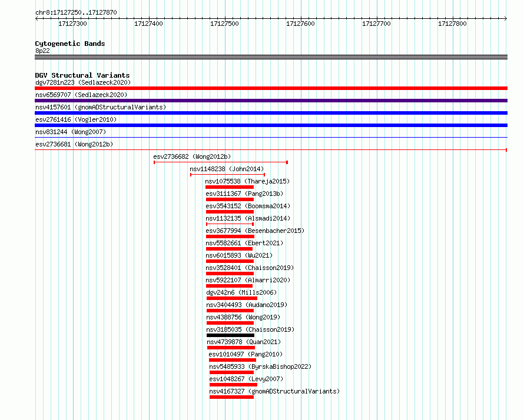Click the DGV Structural Variants track title

82,75
